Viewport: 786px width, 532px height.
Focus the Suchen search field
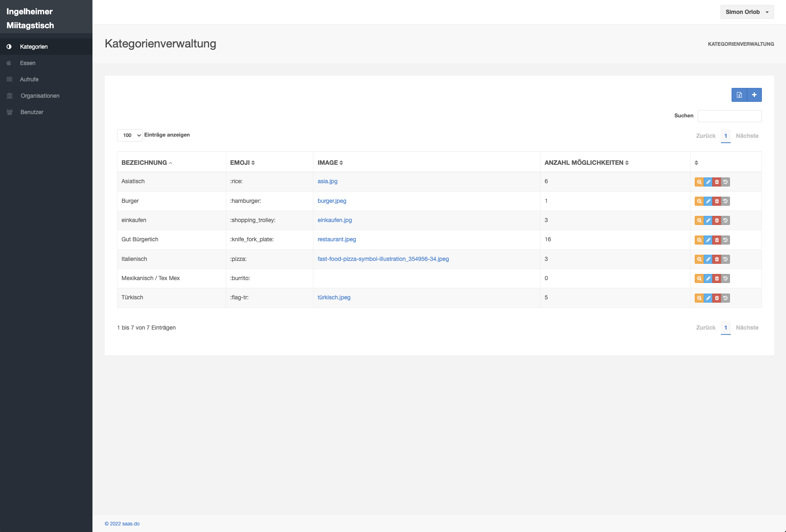click(x=729, y=116)
